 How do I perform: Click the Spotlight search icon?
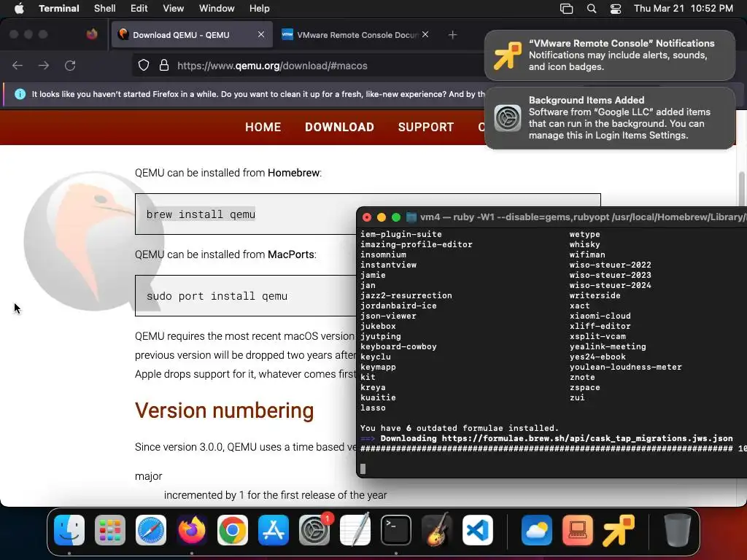coord(591,9)
